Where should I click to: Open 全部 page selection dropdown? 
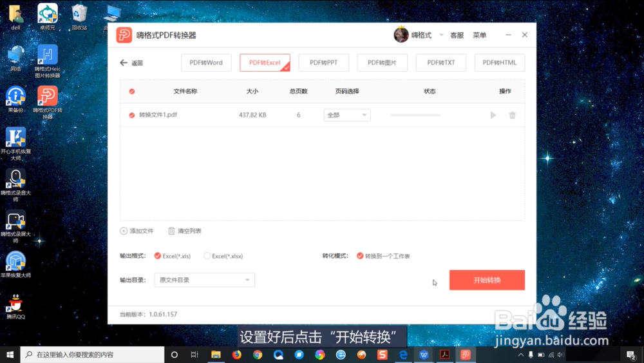click(x=347, y=115)
